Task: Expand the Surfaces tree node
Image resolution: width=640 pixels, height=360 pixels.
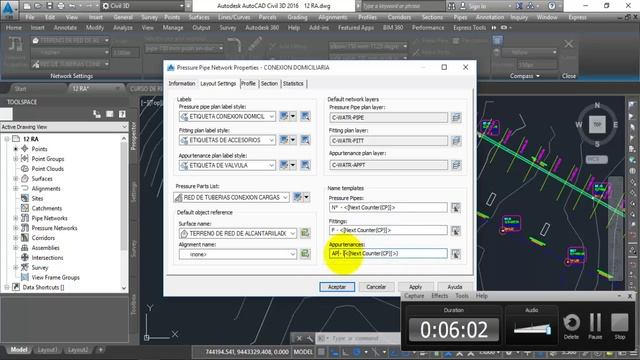Action: click(16, 179)
